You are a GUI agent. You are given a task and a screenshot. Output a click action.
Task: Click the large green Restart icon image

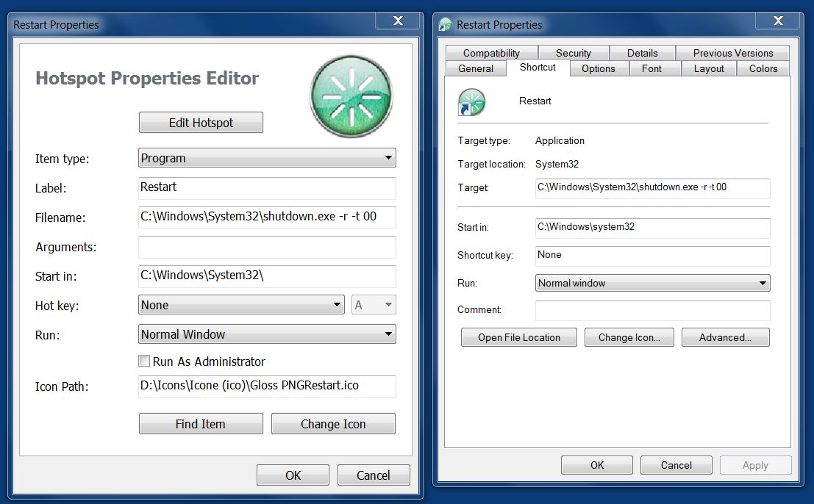tap(351, 97)
